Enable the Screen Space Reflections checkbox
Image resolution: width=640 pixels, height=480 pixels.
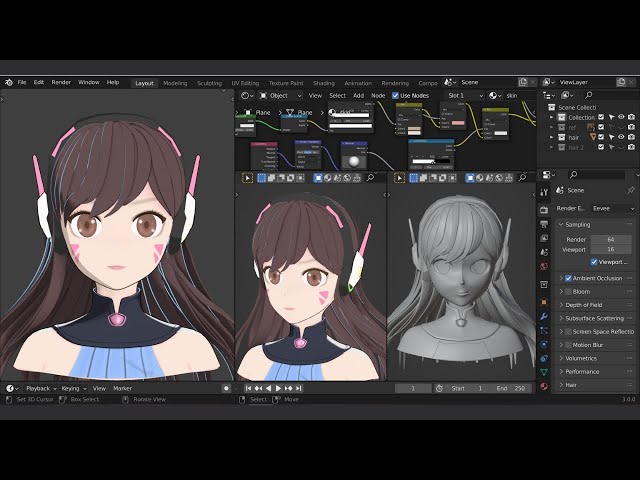pos(568,332)
